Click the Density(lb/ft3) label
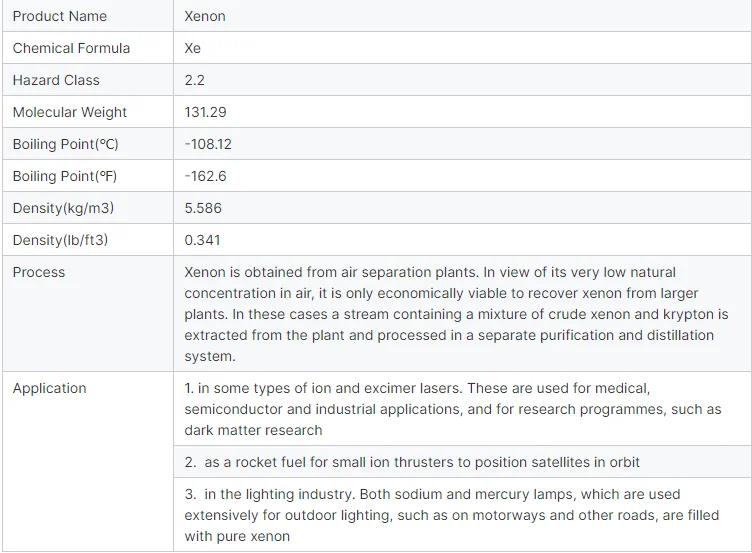 tap(60, 240)
